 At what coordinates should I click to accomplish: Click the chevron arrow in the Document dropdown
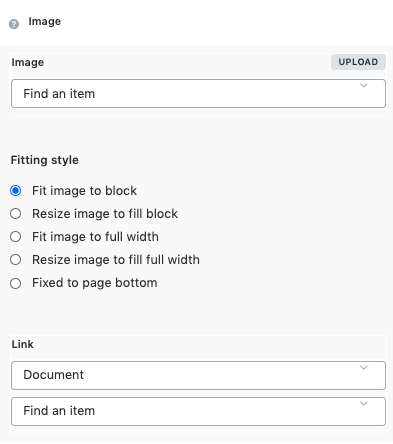[x=364, y=368]
